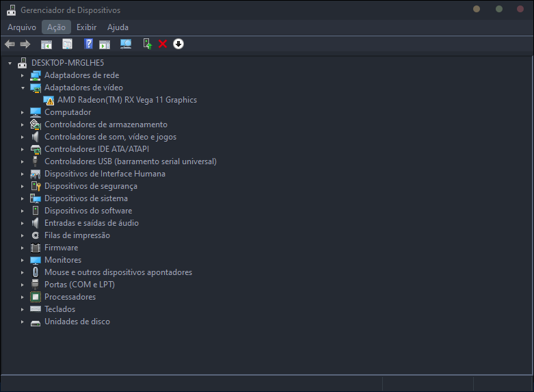
Task: Click the Unidades de disco drive icon
Action: click(x=36, y=323)
